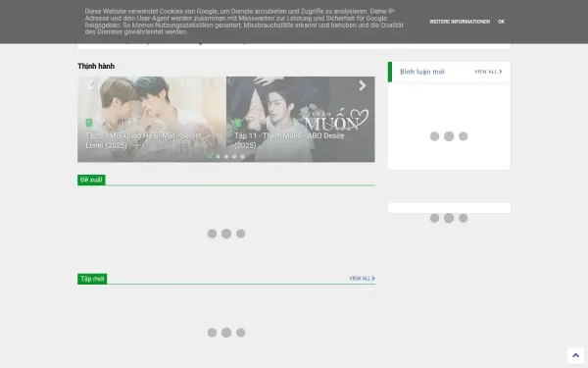Click the chevron next to VIEW ALL in Bình luận mới
This screenshot has width=588, height=368.
500,72
